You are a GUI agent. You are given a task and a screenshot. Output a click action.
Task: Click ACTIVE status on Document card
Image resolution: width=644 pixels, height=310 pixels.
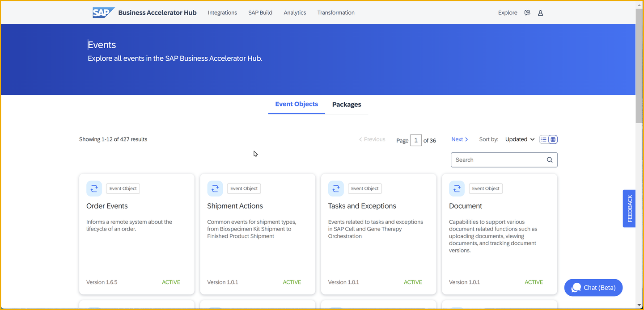click(x=534, y=282)
